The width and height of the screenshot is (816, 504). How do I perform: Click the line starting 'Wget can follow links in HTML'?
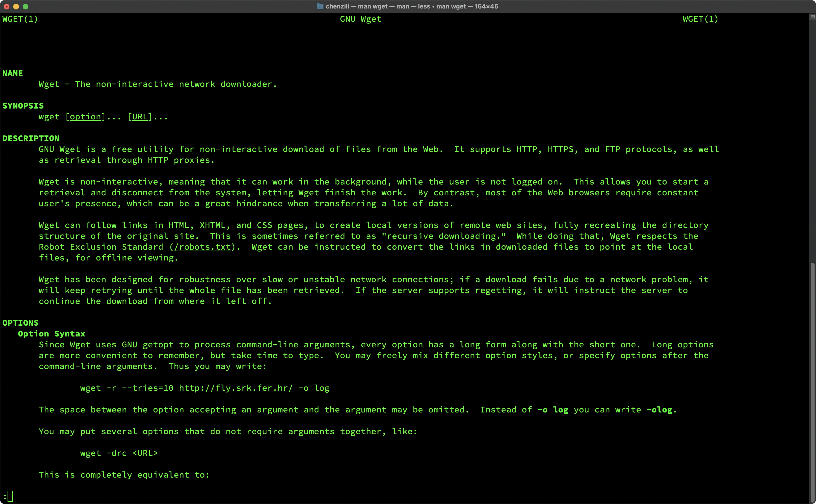(x=374, y=225)
